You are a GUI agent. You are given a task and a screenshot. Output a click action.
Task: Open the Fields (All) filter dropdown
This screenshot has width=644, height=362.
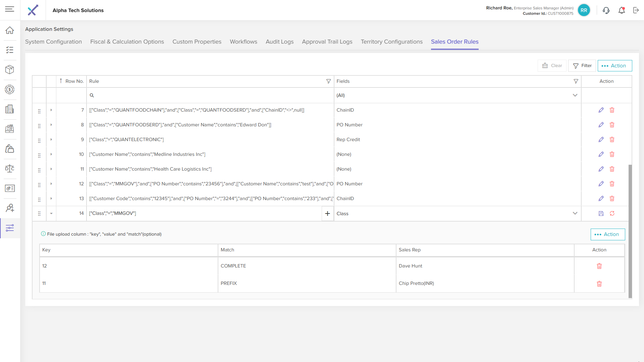point(575,95)
